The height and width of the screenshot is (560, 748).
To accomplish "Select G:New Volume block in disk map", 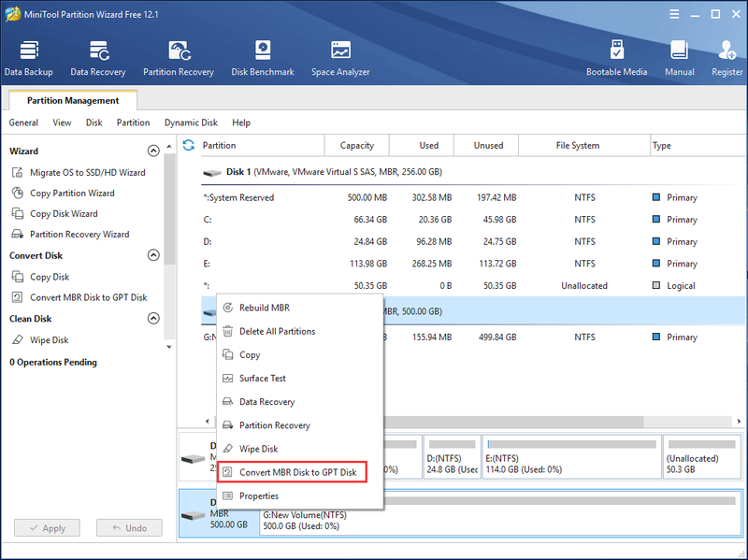I will (x=500, y=514).
